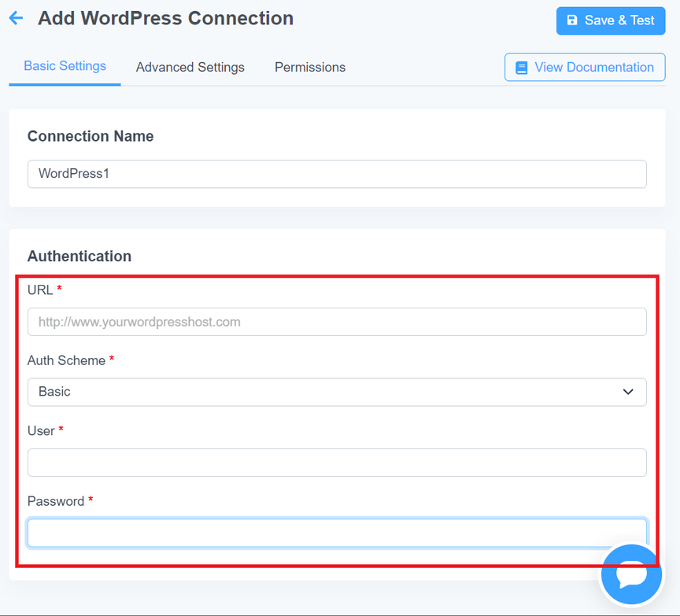
Task: Click the floppy disk save icon
Action: [572, 20]
